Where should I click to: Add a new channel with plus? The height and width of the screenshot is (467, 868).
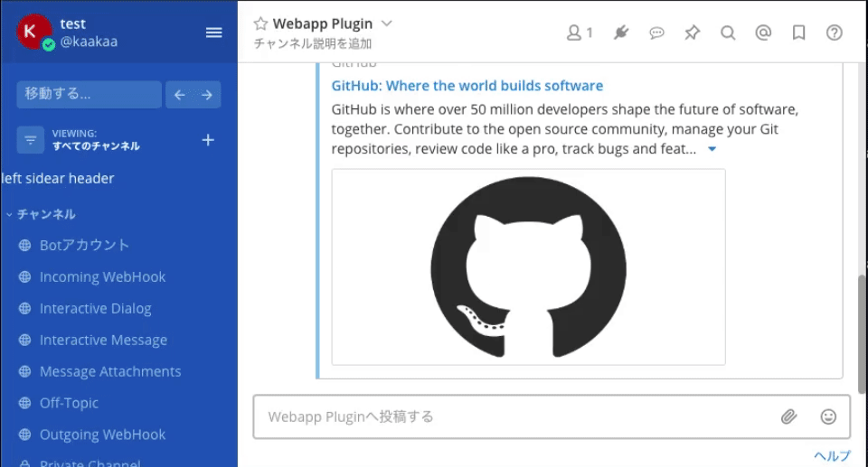click(x=208, y=140)
